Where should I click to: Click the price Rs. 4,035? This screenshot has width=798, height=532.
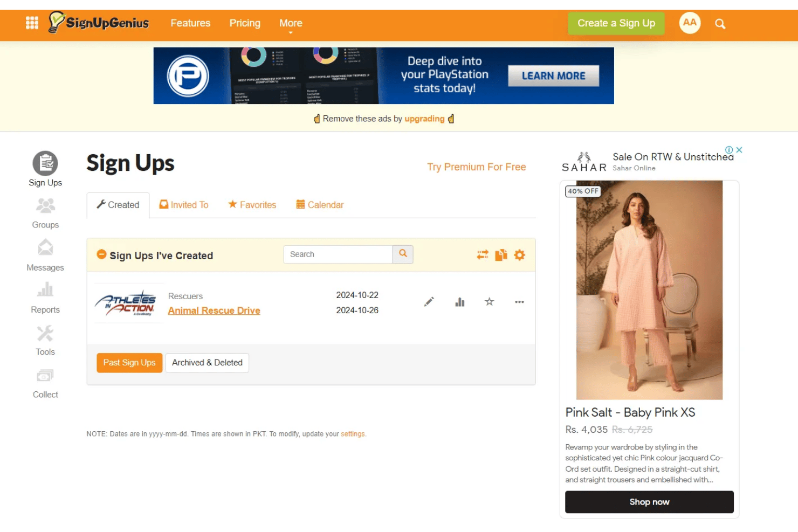[586, 430]
